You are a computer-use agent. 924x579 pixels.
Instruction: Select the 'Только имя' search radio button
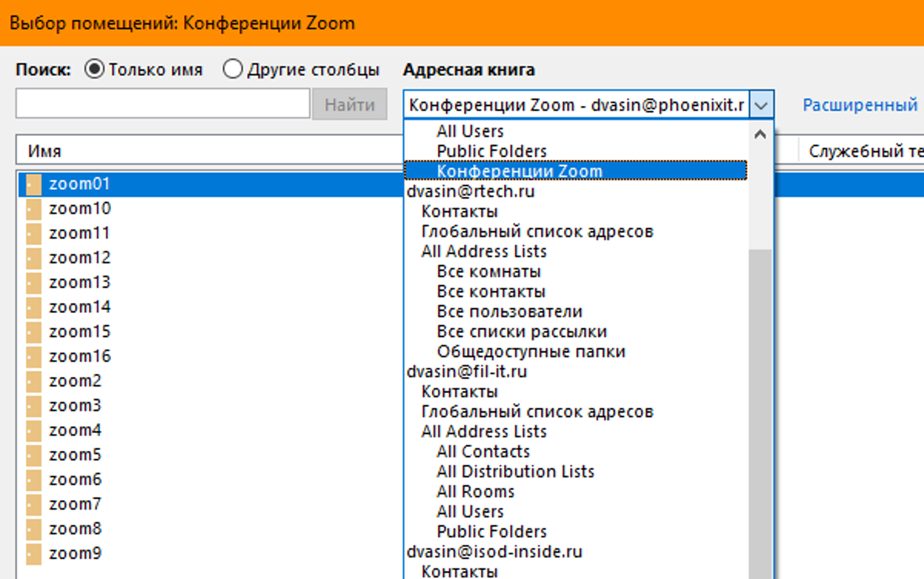pos(94,69)
